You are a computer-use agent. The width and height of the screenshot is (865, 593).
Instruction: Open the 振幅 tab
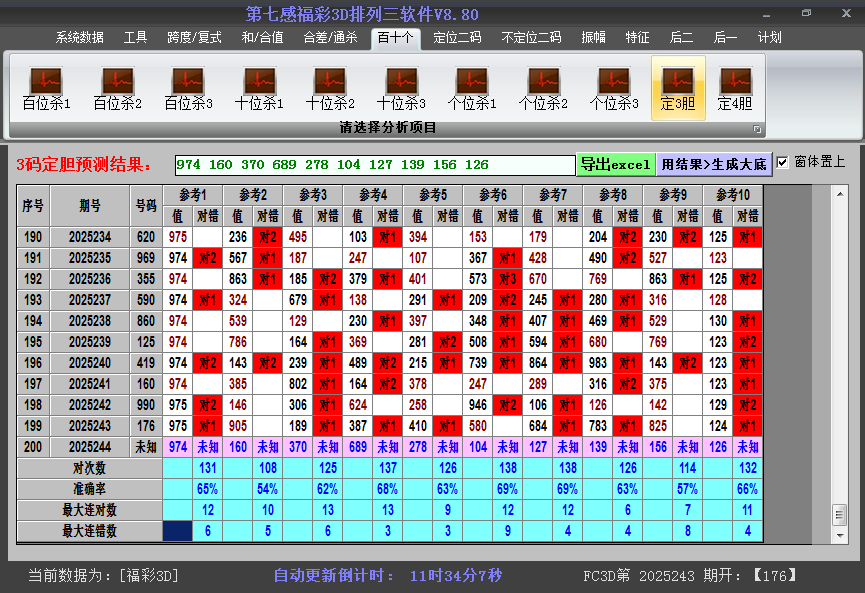coord(594,38)
